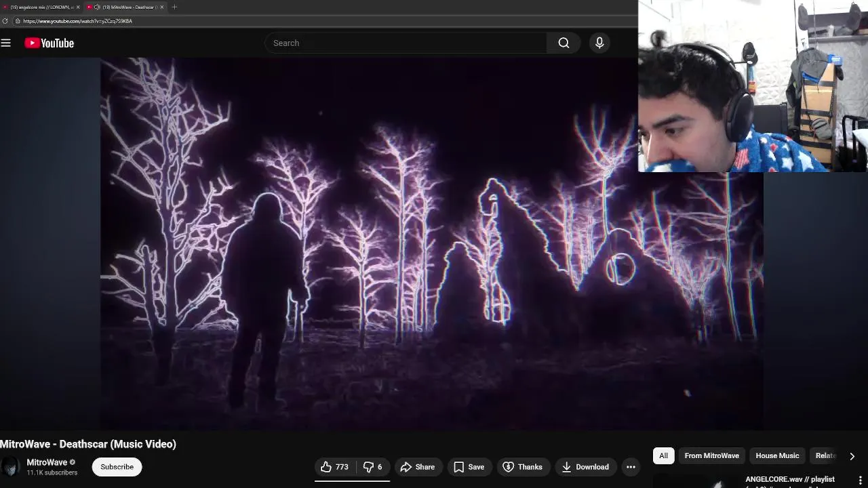Click the video player to pause
This screenshot has height=488, width=868.
click(x=432, y=243)
